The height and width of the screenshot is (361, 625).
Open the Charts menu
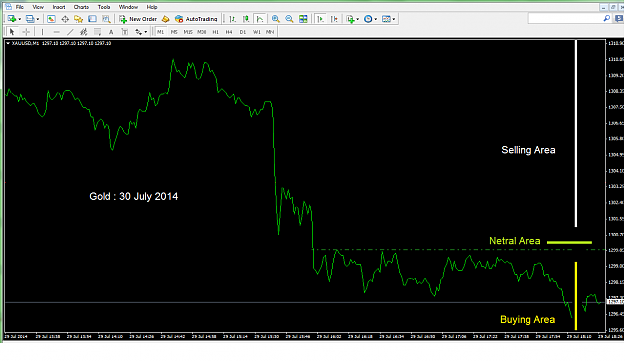click(x=81, y=7)
